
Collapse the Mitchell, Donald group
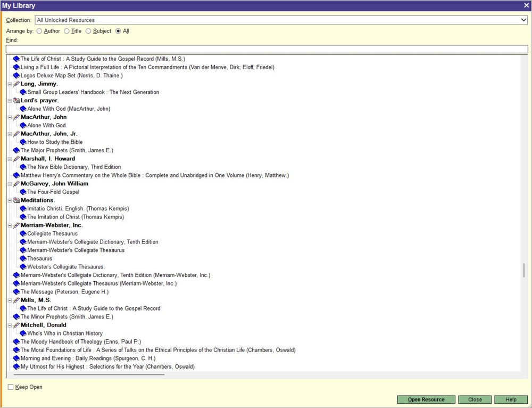pos(10,325)
